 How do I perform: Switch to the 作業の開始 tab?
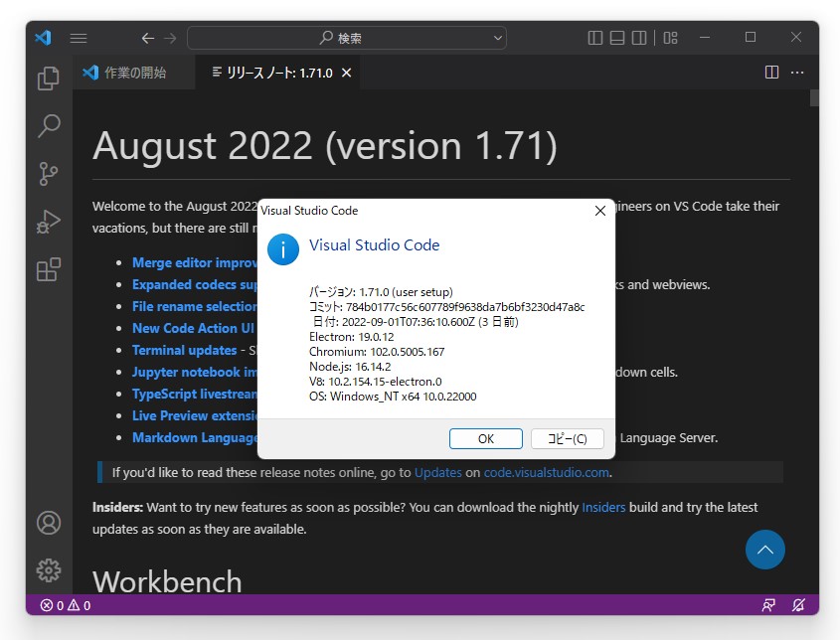point(133,72)
